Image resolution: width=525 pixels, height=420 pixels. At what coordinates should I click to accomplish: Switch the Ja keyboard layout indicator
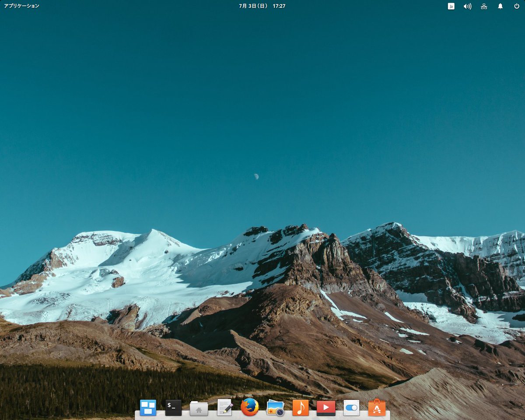click(x=450, y=6)
